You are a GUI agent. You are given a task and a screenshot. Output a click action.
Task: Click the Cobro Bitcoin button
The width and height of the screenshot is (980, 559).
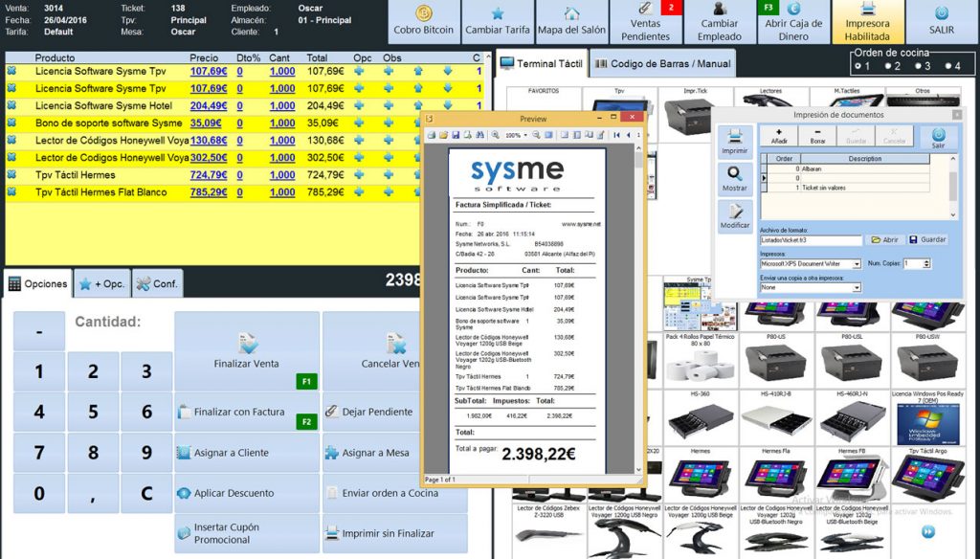coord(424,22)
